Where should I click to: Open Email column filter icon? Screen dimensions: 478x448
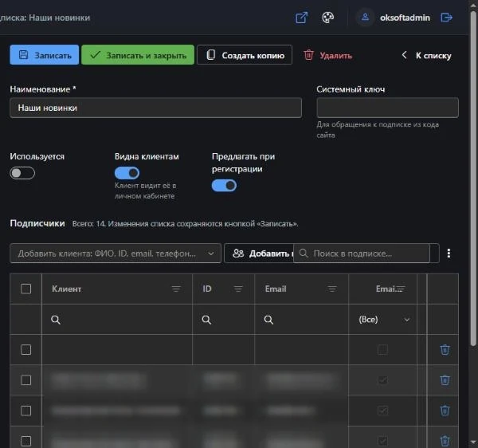[x=332, y=289]
